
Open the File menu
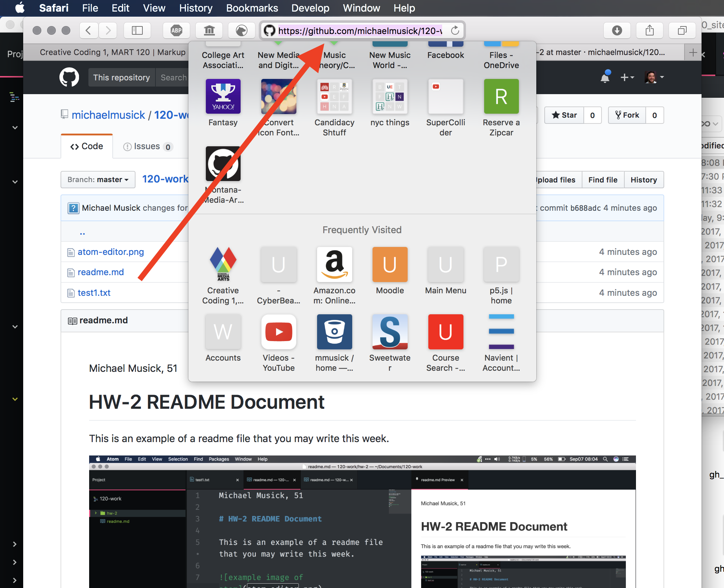click(x=90, y=8)
